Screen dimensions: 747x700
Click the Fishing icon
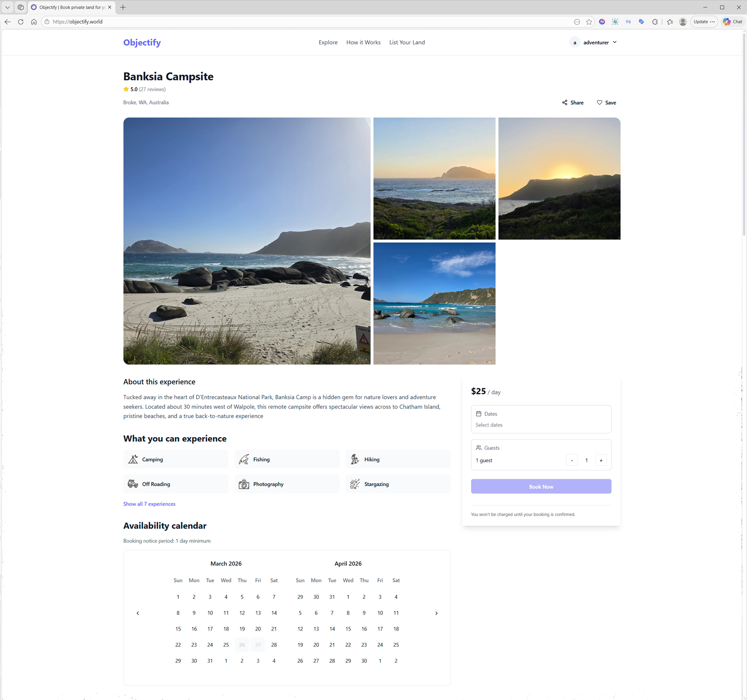coord(244,459)
